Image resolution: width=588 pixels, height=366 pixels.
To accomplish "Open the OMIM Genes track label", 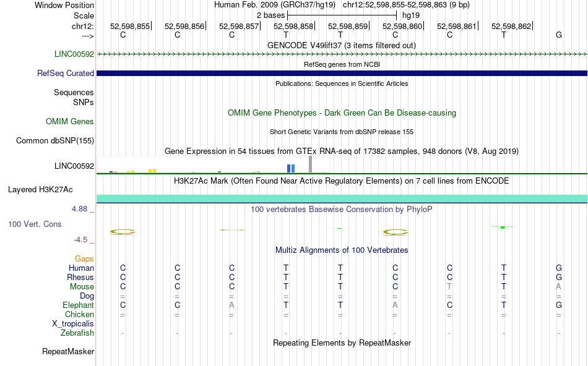I will (x=70, y=121).
